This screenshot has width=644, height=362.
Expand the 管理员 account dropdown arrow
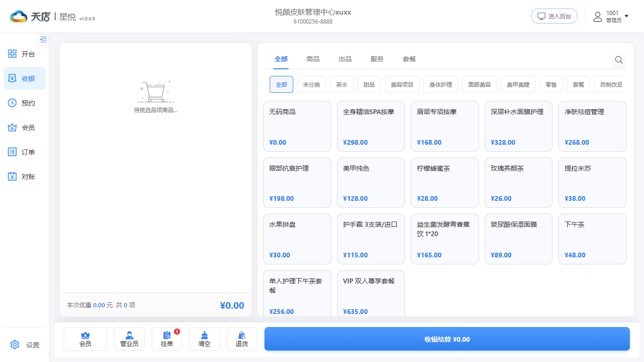point(627,16)
